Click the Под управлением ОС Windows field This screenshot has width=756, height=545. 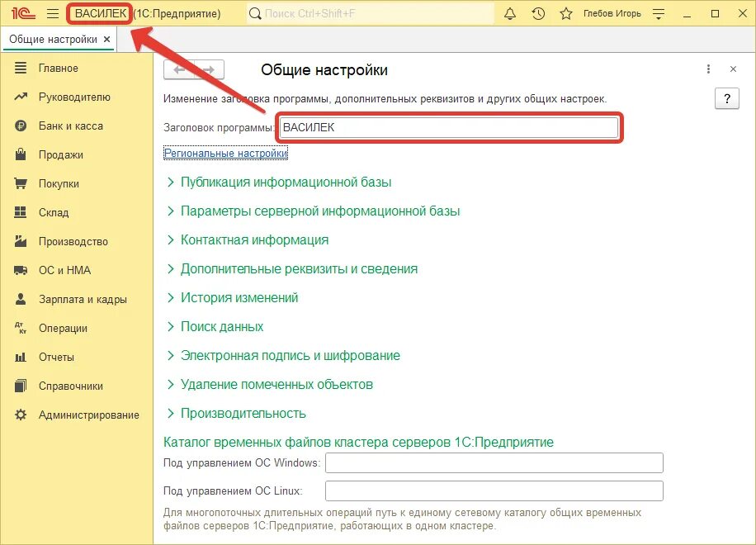click(494, 463)
